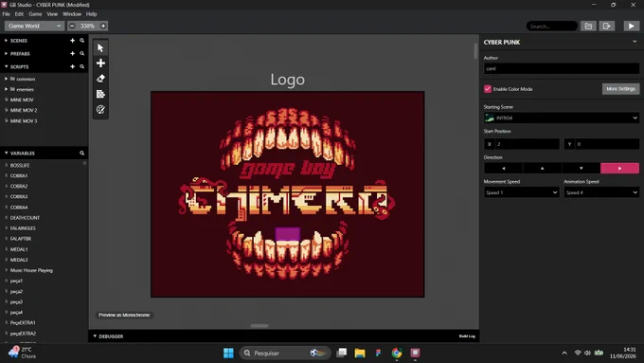The height and width of the screenshot is (363, 644).
Task: Search scripts using magnifier icon
Action: point(81,66)
